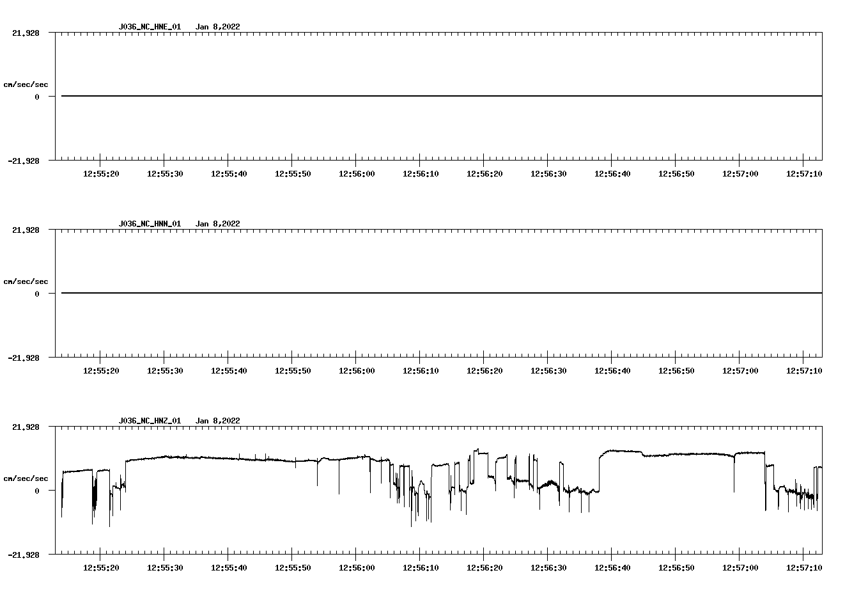This screenshot has width=868, height=591.
Task: Click the 12:57:00 time label under HNN plot
Action: (x=740, y=371)
